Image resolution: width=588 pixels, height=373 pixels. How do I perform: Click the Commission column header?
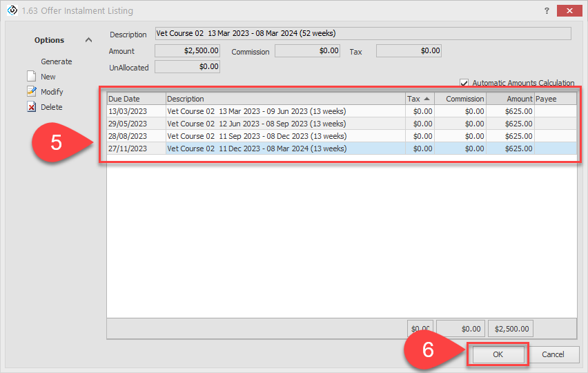point(460,99)
